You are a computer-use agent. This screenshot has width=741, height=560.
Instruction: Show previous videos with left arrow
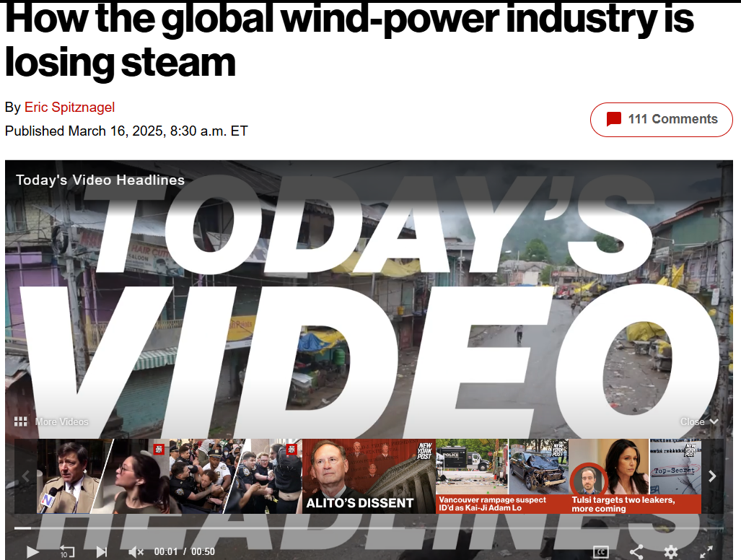pos(26,476)
